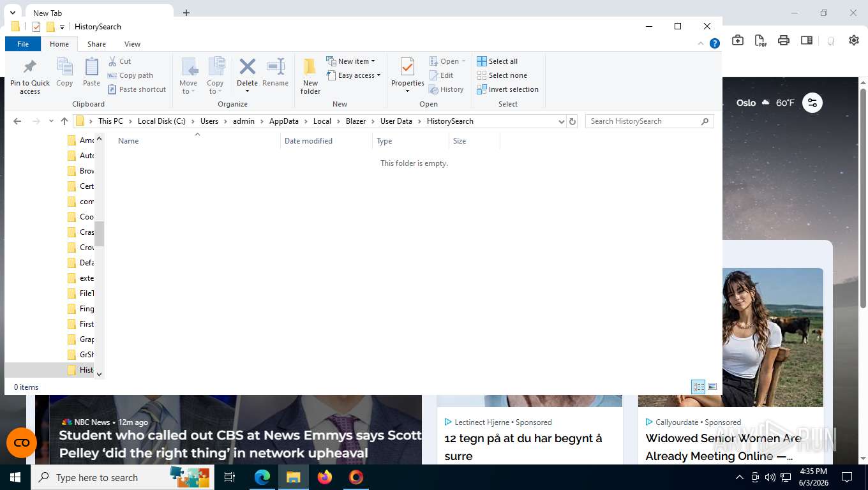This screenshot has width=868, height=490.
Task: Click Select none
Action: point(502,75)
